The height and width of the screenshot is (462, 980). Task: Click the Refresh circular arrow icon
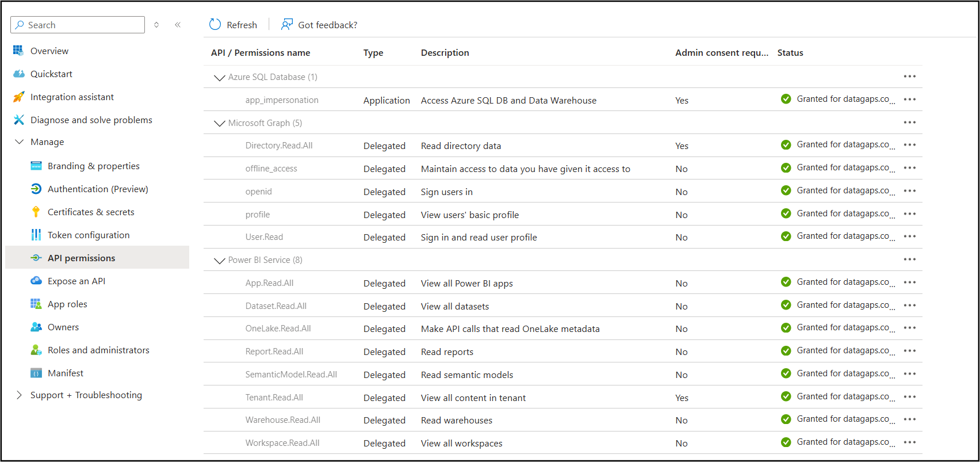click(x=215, y=24)
